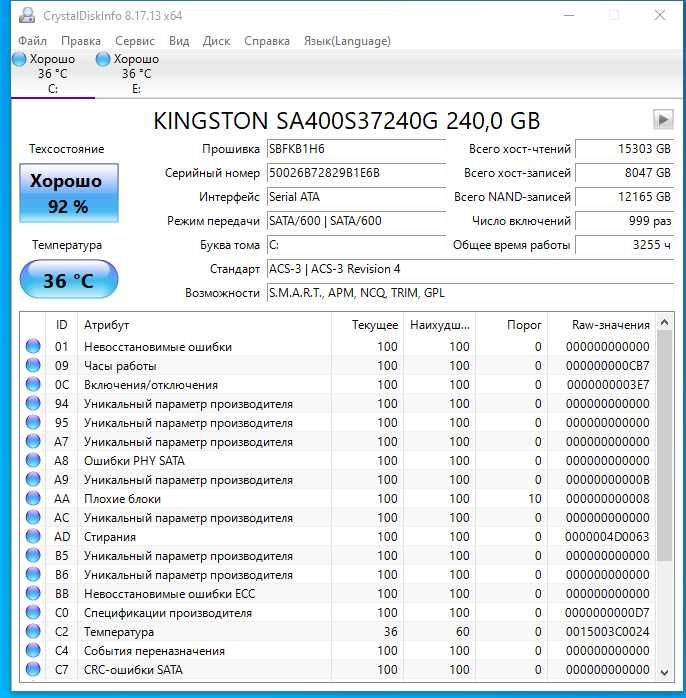This screenshot has width=686, height=698.
Task: Click the Прошивка field SBFKB1H6
Action: pos(356,149)
